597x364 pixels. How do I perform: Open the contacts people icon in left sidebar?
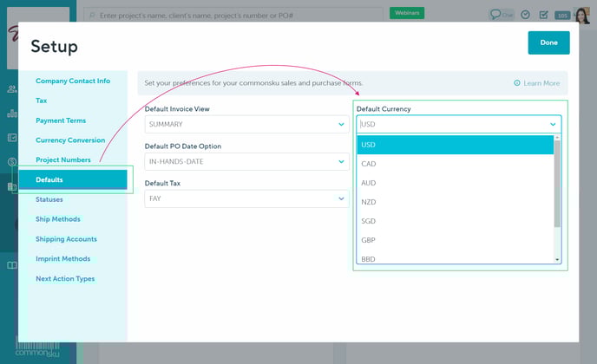pos(12,88)
